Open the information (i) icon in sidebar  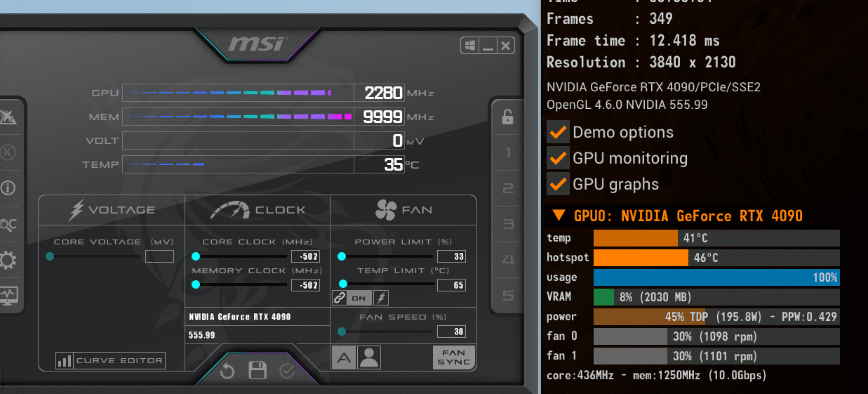[x=8, y=188]
